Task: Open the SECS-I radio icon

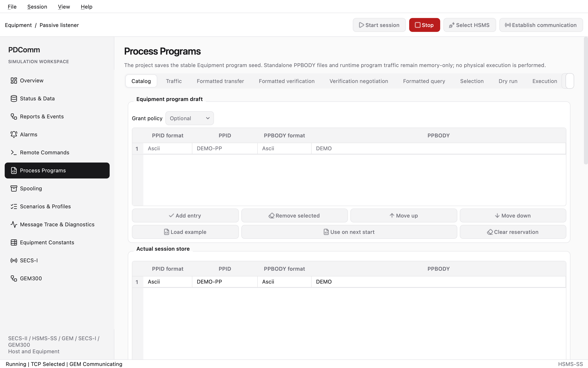Action: (x=14, y=261)
